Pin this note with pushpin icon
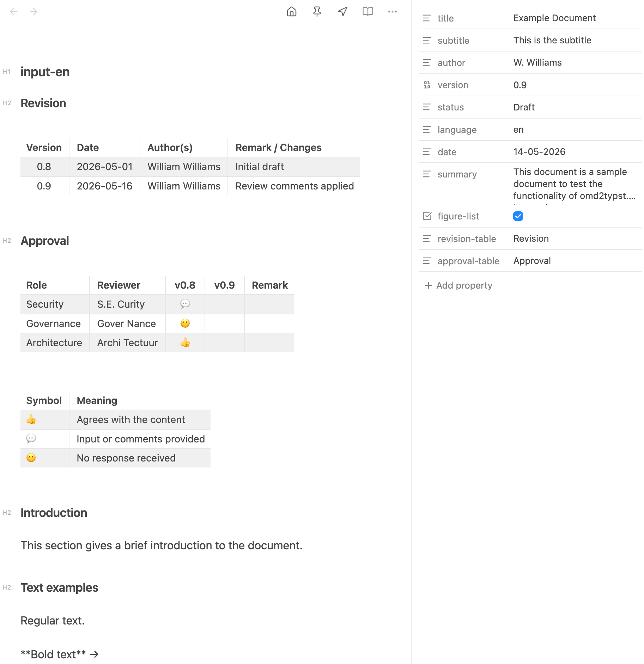644x664 pixels. (x=317, y=12)
